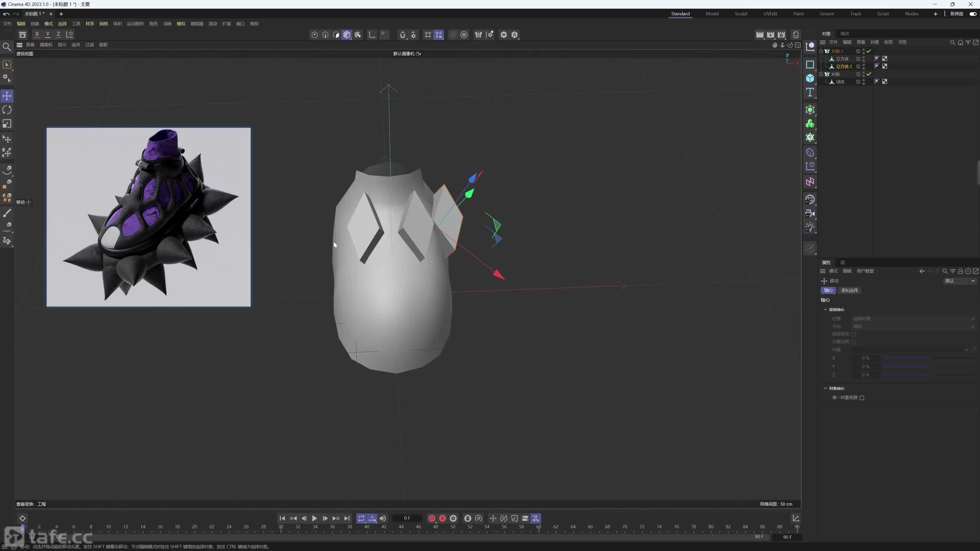This screenshot has height=551, width=980.
Task: Toggle the loop playback mode button
Action: (x=361, y=518)
